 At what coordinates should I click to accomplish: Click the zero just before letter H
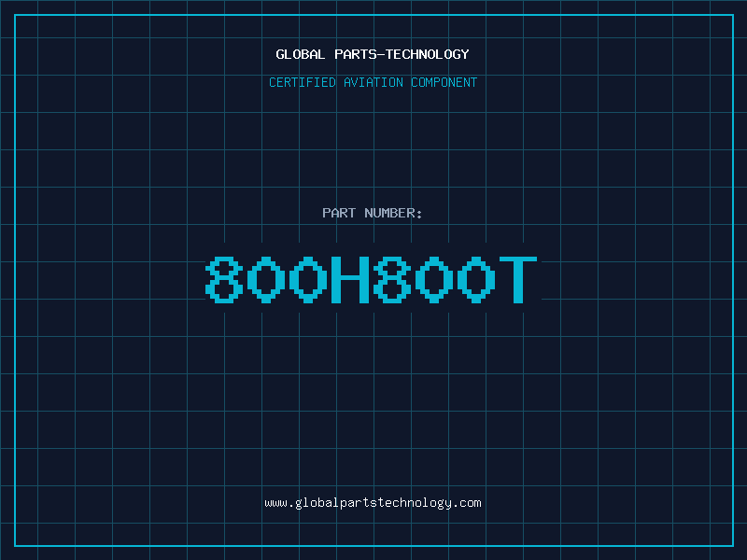[x=309, y=279]
